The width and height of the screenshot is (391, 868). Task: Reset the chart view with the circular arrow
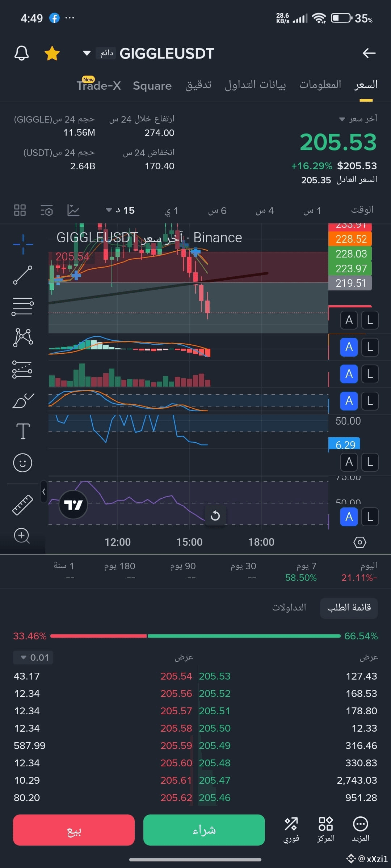point(215,515)
